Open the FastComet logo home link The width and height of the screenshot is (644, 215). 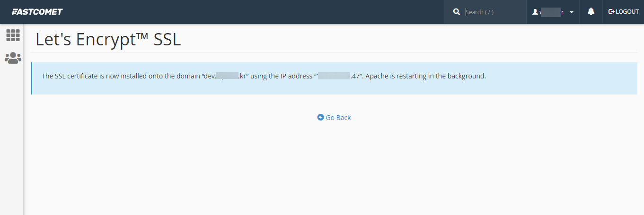(x=37, y=12)
